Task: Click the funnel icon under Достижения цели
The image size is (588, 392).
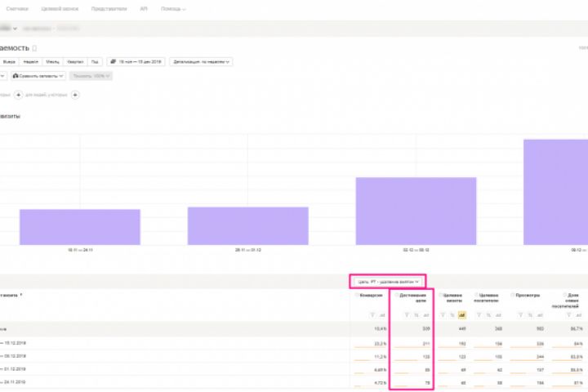Action: pos(407,315)
